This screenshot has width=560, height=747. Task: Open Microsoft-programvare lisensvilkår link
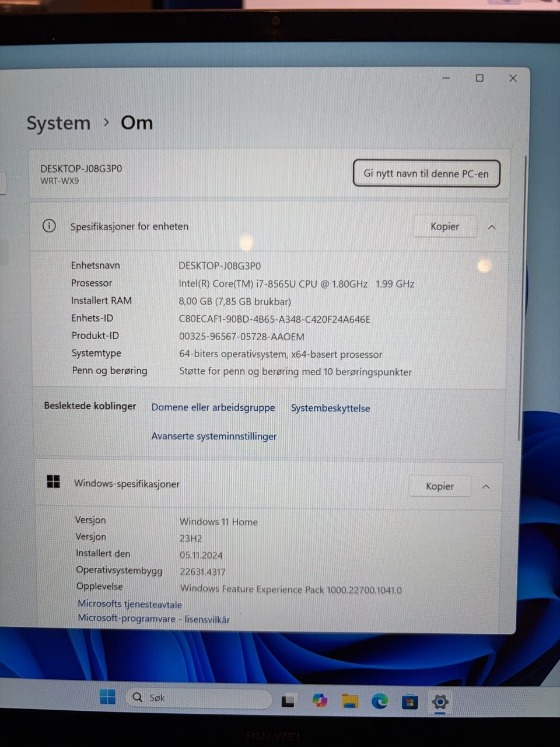(154, 619)
